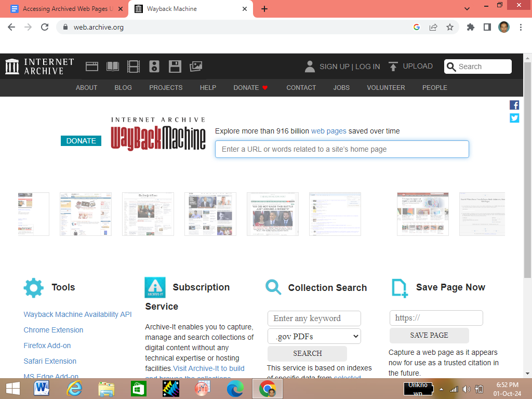This screenshot has height=399, width=532.
Task: Follow the web pages link
Action: [328, 131]
